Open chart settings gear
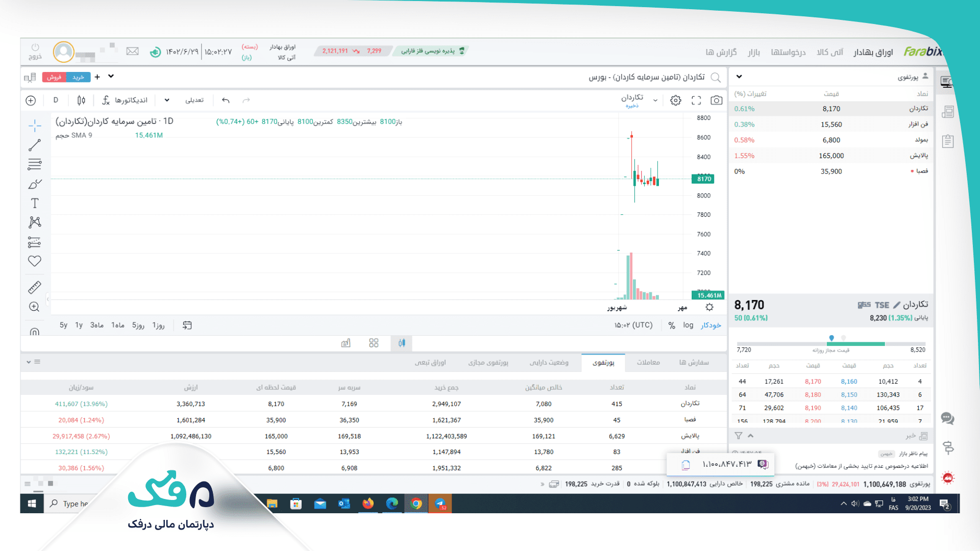The width and height of the screenshot is (980, 551). pos(676,100)
